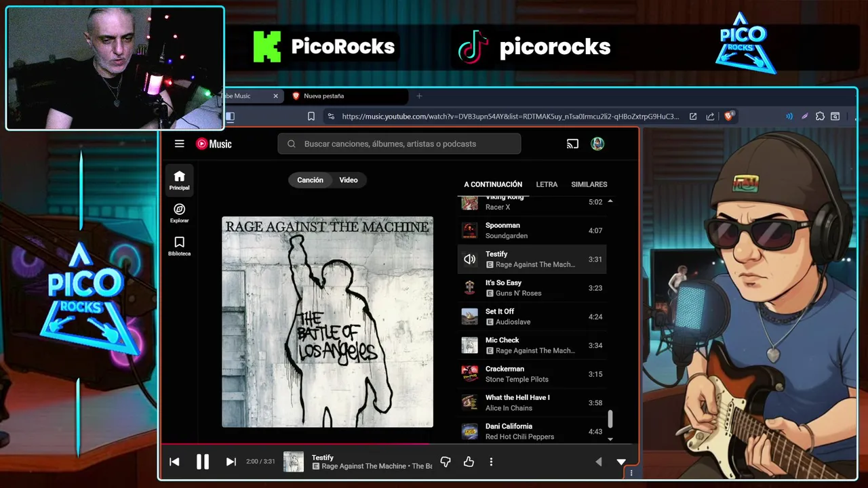Viewport: 868px width, 488px height.
Task: Click the queue scroll down arrow
Action: [x=610, y=439]
